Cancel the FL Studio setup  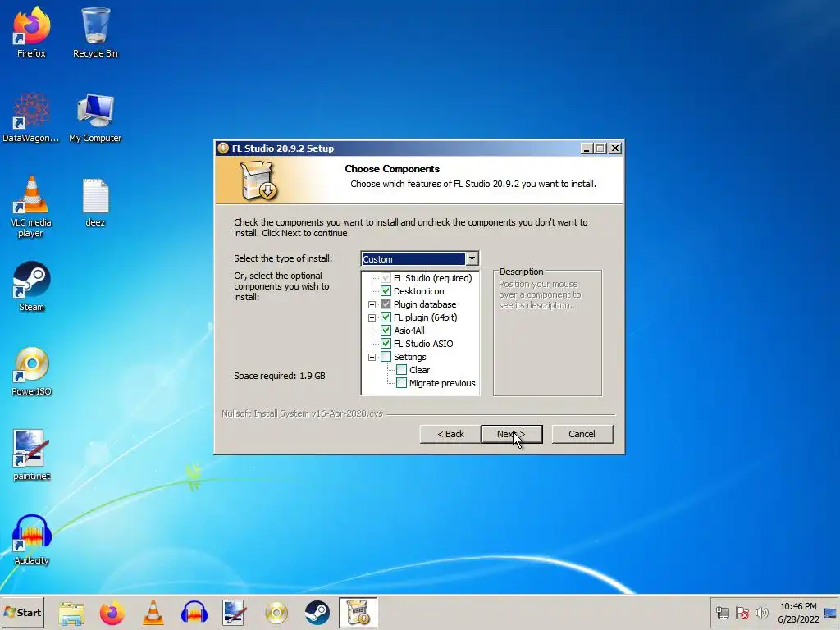(x=582, y=434)
